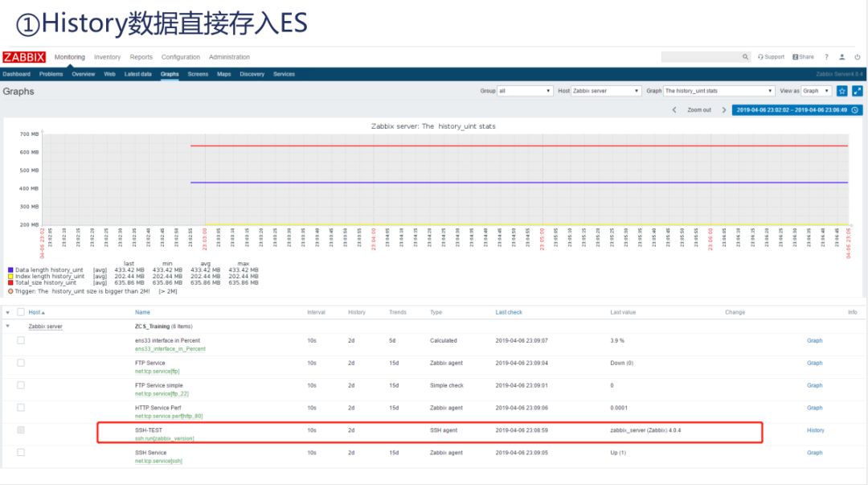This screenshot has height=485, width=868.
Task: Click the Total_size history_uint red swatch
Action: tap(10, 282)
